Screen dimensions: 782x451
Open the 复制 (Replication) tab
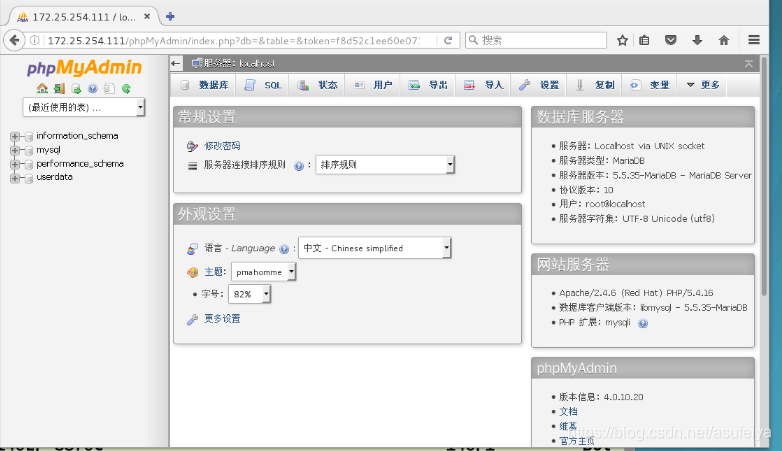coord(594,85)
